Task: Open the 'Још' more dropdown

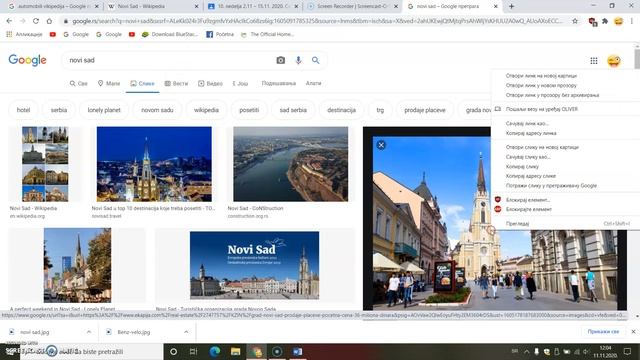Action: 240,83
